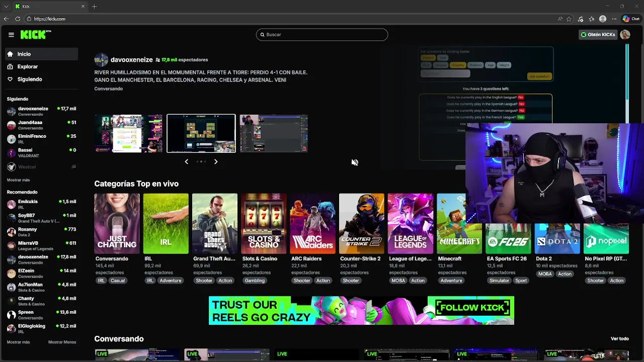Unmute the featured stream audio
This screenshot has height=362, width=644.
355,162
